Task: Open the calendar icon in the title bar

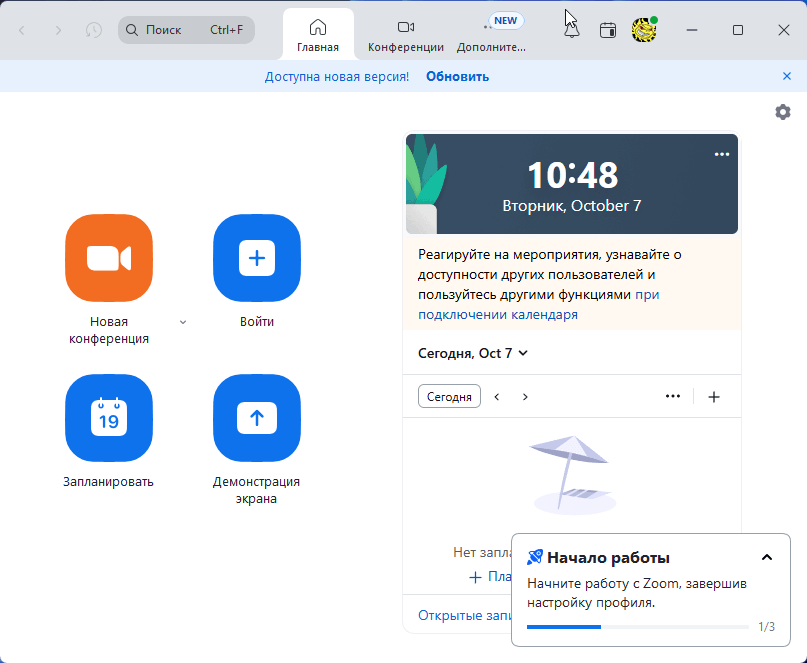Action: pos(607,30)
